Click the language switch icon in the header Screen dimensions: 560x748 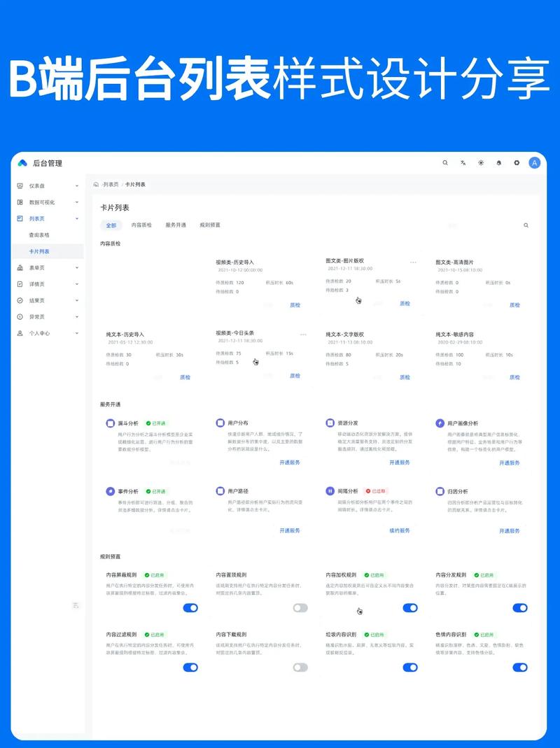463,162
